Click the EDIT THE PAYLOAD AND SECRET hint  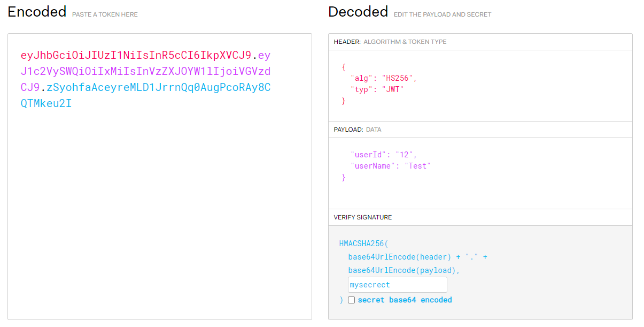(x=443, y=14)
